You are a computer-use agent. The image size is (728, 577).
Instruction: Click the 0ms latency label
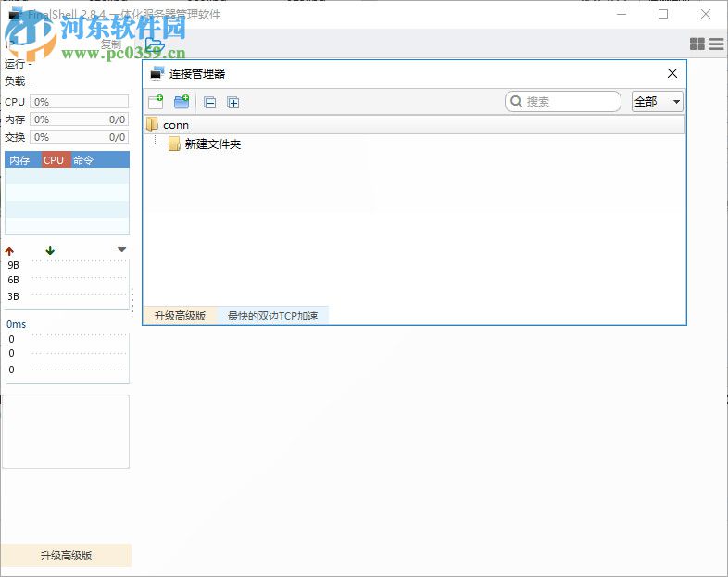point(17,324)
